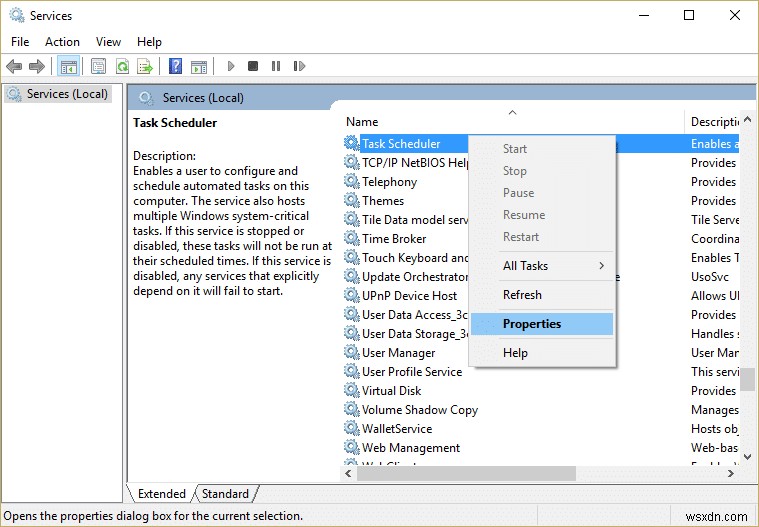The image size is (759, 527).
Task: Click the vertical scrollbar up arrow
Action: tap(747, 119)
